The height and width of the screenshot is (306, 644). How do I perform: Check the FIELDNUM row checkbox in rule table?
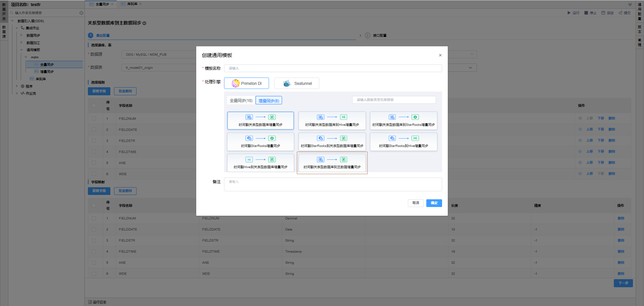[94, 118]
